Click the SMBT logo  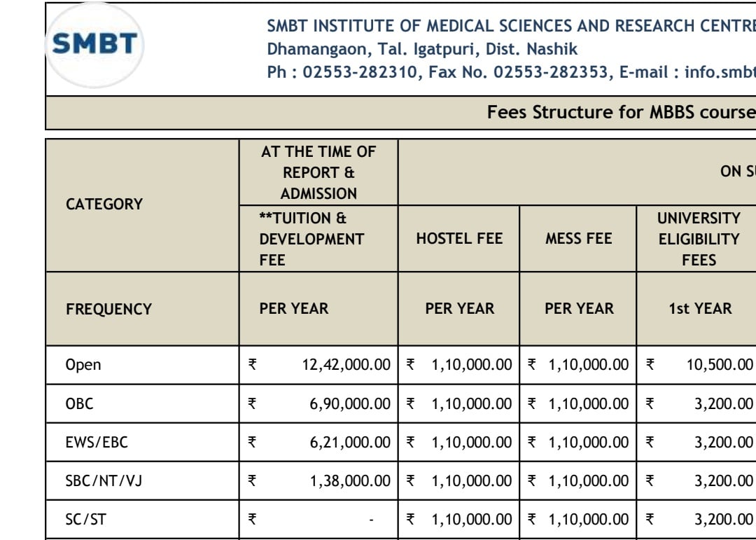[x=94, y=45]
